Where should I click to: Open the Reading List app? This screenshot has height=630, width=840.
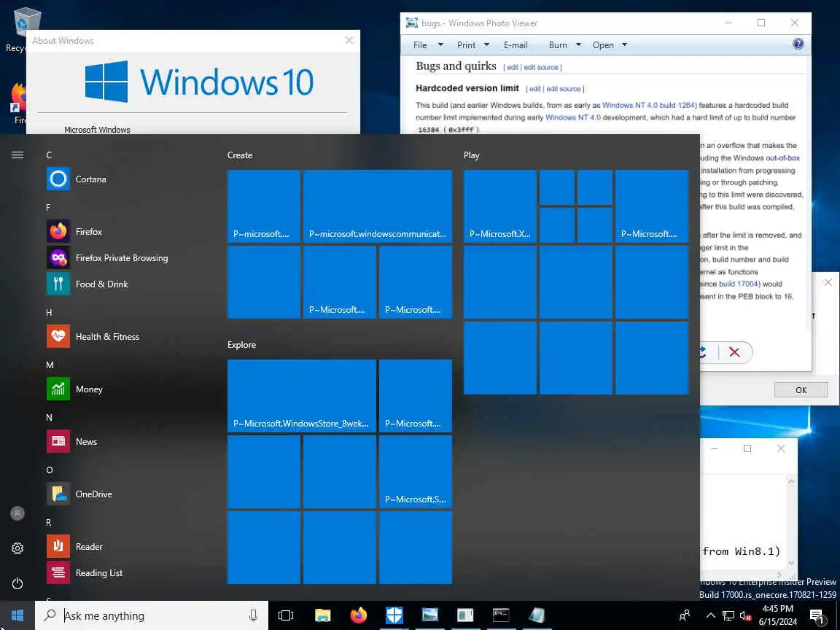pyautogui.click(x=125, y=572)
